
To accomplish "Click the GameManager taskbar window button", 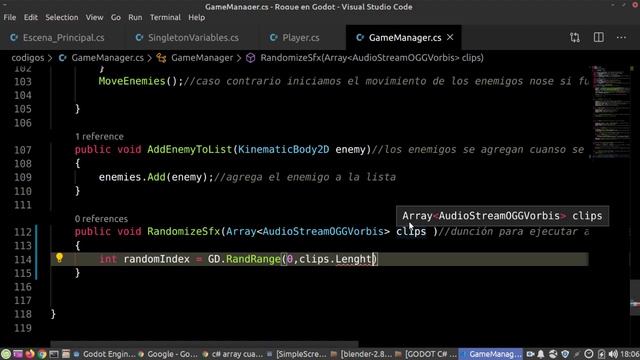I will [491, 354].
